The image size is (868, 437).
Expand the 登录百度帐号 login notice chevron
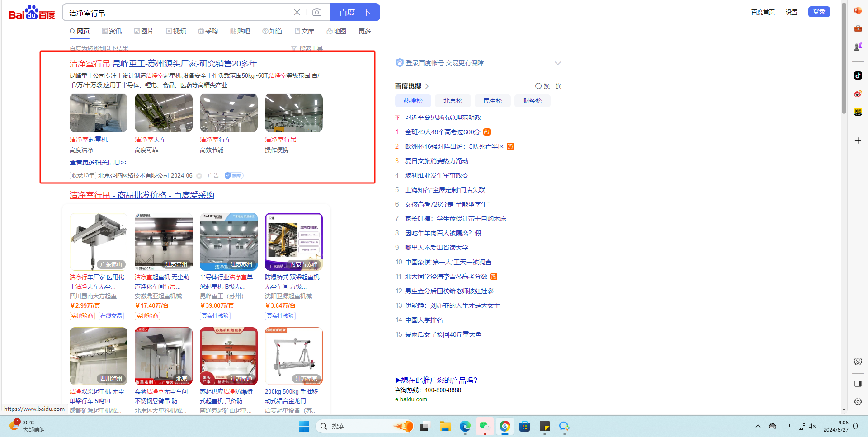click(557, 63)
